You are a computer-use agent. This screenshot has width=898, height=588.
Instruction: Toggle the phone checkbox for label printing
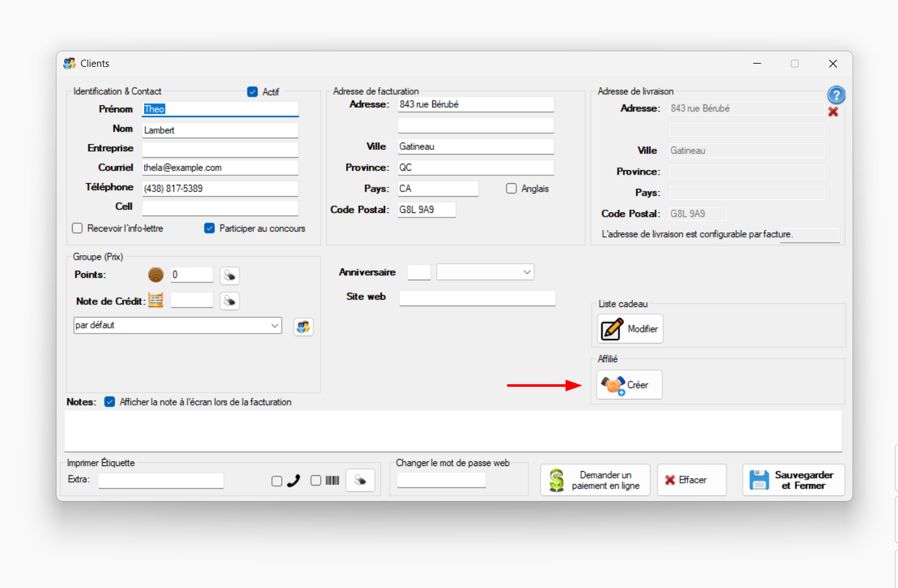277,481
